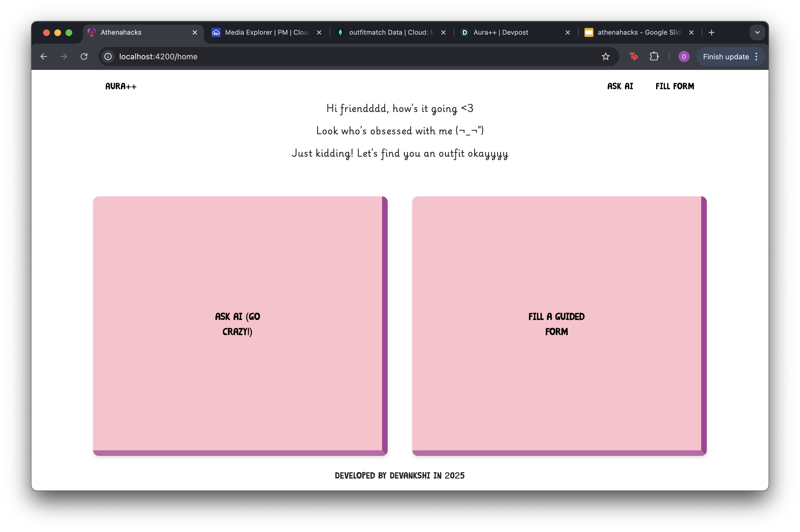Select the FILL A GUIDED FORM card
The height and width of the screenshot is (532, 800).
[x=556, y=324]
